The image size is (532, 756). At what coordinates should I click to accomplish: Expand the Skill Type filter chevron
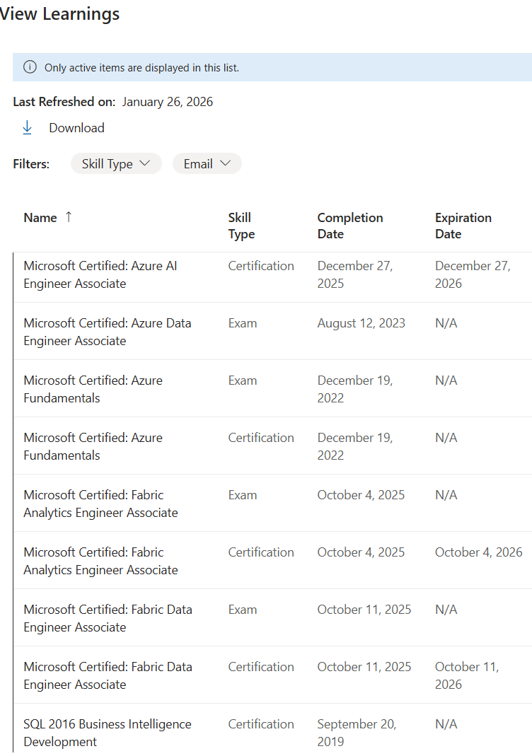145,163
